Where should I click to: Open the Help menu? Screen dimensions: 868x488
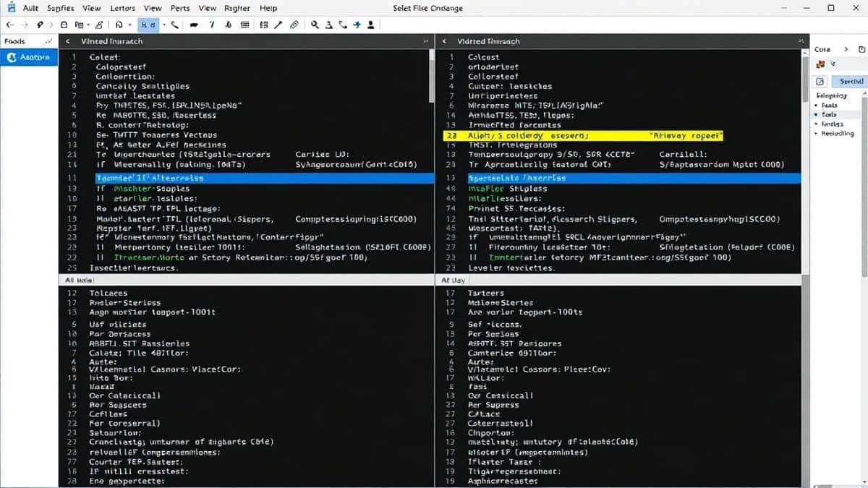268,8
